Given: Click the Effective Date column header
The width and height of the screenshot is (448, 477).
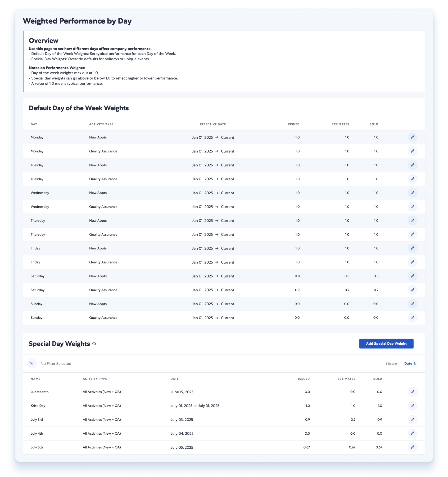Looking at the screenshot, I should [x=213, y=124].
